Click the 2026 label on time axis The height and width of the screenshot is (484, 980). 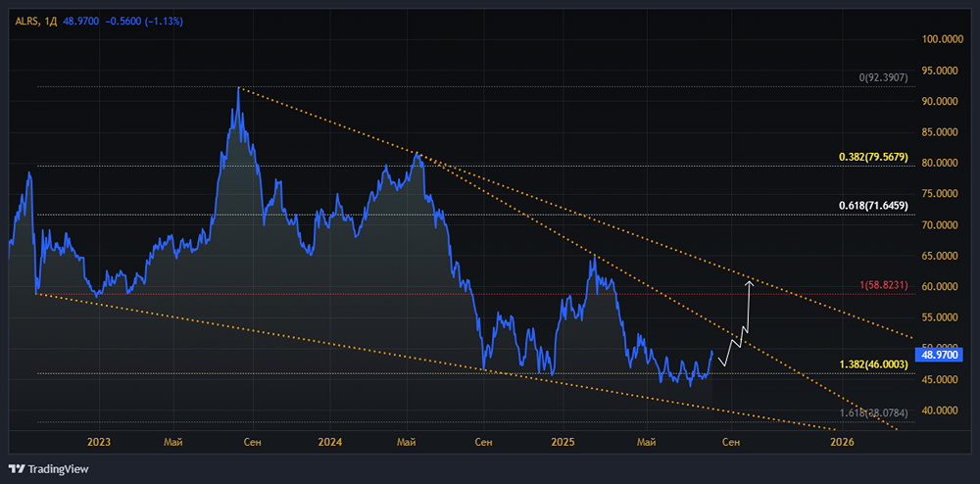pyautogui.click(x=841, y=443)
